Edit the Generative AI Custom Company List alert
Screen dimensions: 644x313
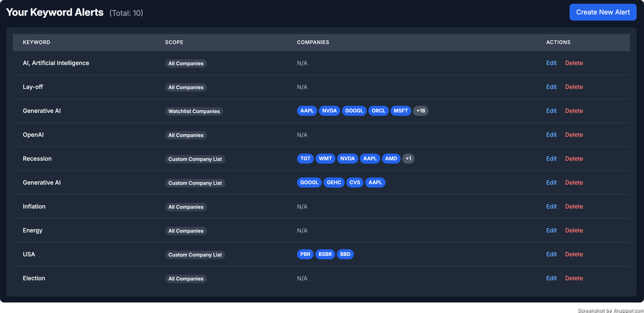(551, 182)
